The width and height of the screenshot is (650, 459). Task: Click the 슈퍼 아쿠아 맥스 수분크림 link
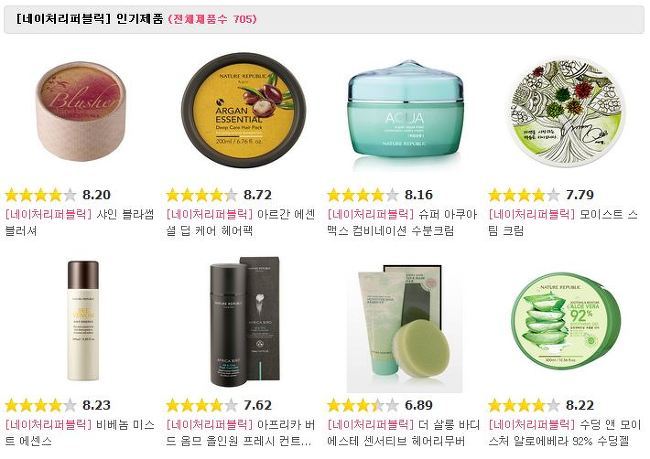pos(402,222)
